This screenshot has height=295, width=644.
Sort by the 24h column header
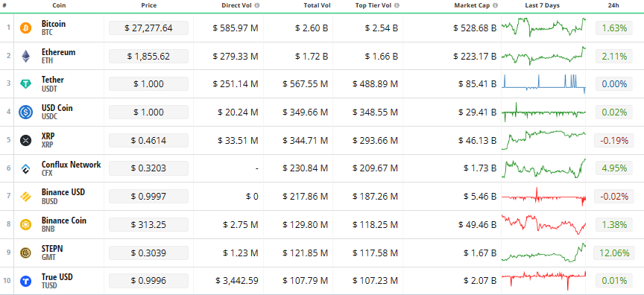pos(614,6)
